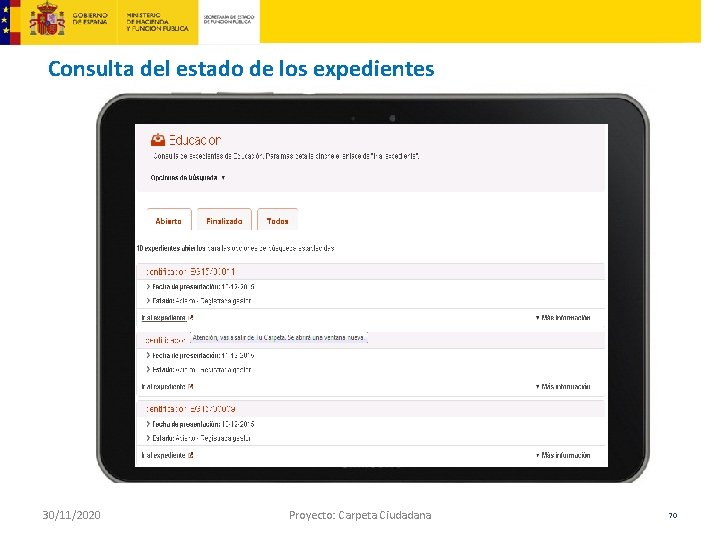Click the 10 expedientes abiertos summary line

click(235, 248)
